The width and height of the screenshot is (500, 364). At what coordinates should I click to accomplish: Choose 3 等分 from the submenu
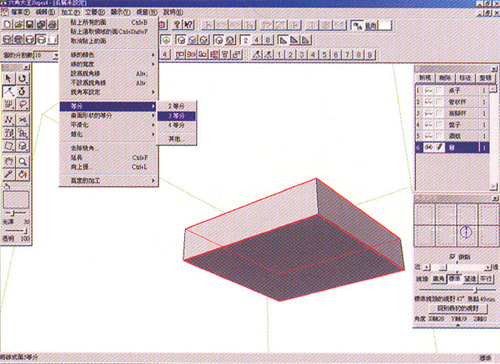pyautogui.click(x=176, y=116)
